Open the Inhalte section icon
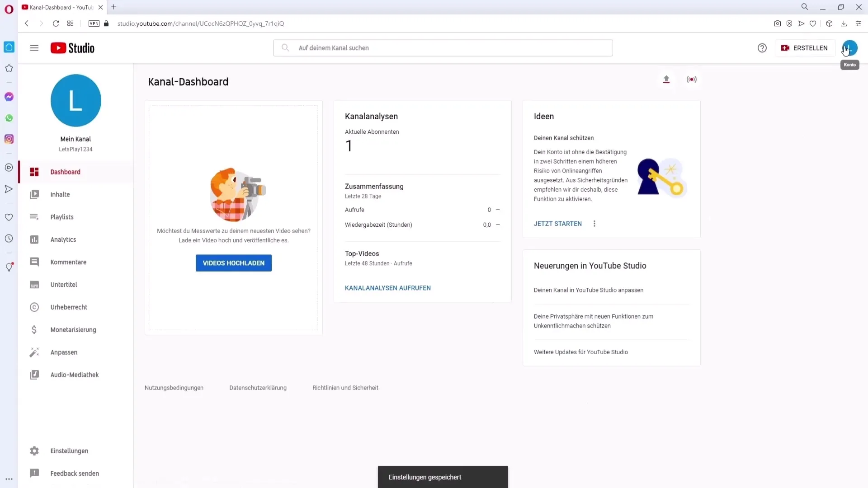The height and width of the screenshot is (488, 868). [x=34, y=194]
